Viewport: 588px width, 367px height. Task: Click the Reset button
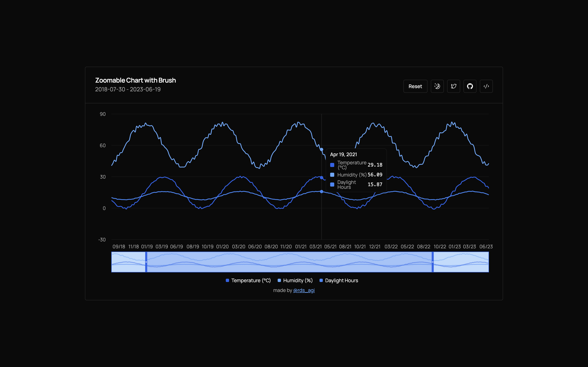(x=415, y=86)
